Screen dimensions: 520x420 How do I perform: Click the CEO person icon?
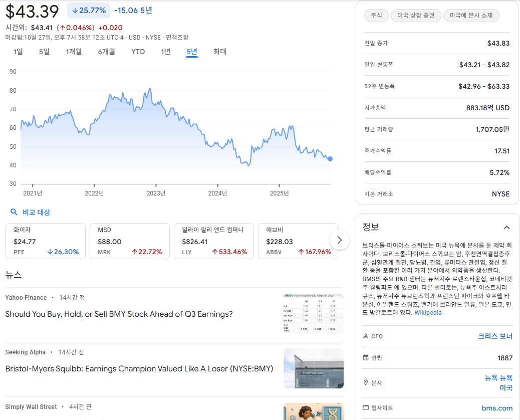(366, 336)
